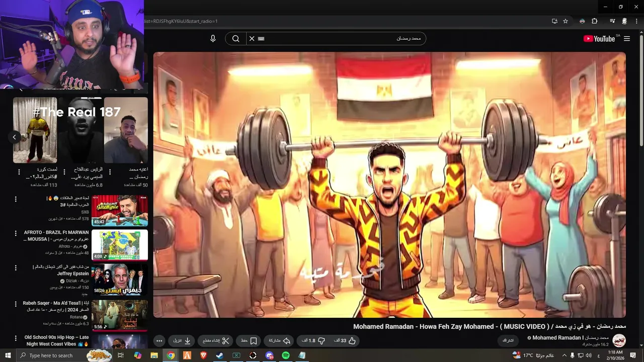Image resolution: width=644 pixels, height=362 pixels.
Task: Create a clip with scissors button
Action: tap(216, 341)
